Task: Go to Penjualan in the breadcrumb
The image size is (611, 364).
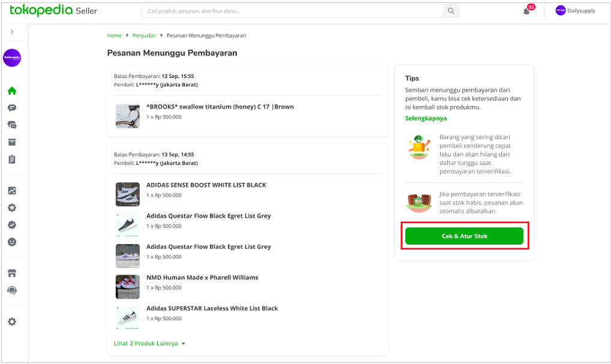Action: pos(144,35)
